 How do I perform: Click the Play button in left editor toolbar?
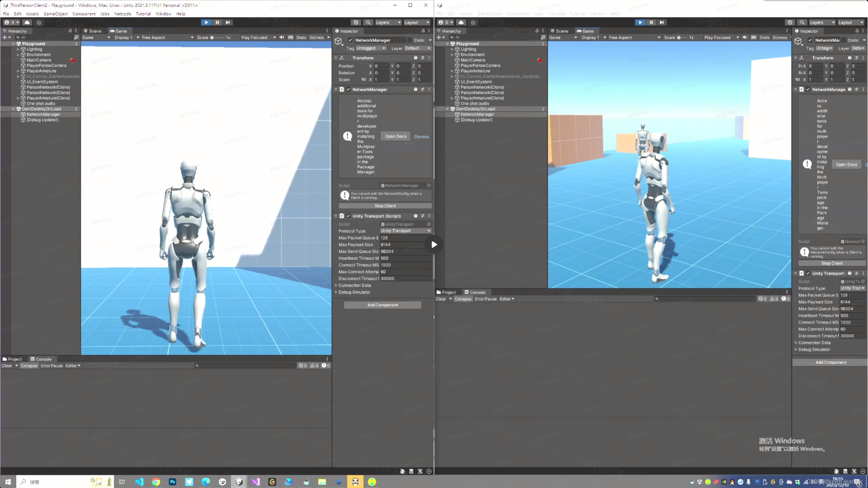coord(206,22)
